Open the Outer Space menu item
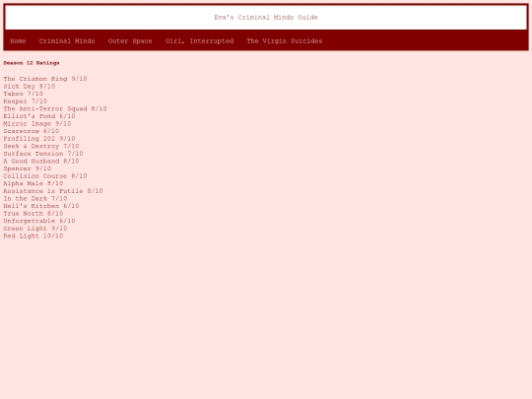This screenshot has width=532, height=399. 130,41
